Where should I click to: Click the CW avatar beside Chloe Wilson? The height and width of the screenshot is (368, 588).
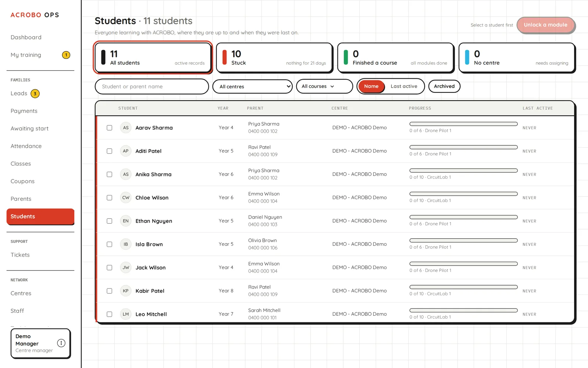(126, 198)
